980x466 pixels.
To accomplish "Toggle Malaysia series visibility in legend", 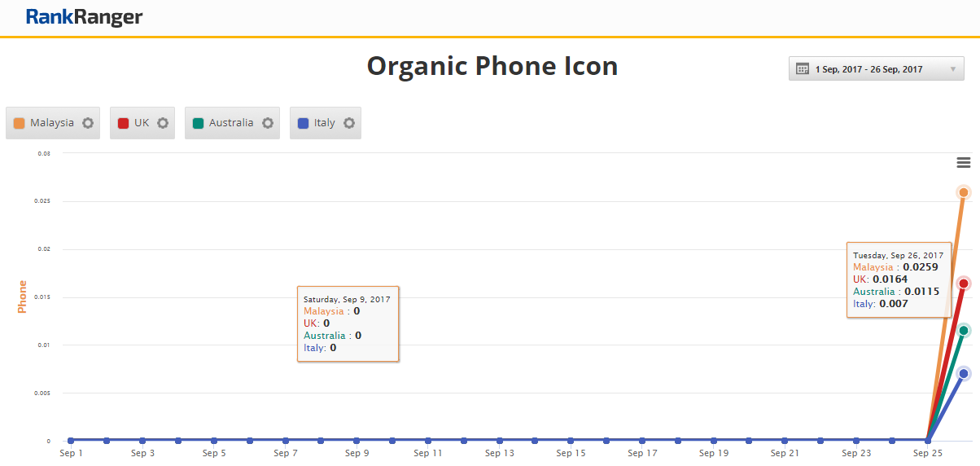I will [52, 123].
